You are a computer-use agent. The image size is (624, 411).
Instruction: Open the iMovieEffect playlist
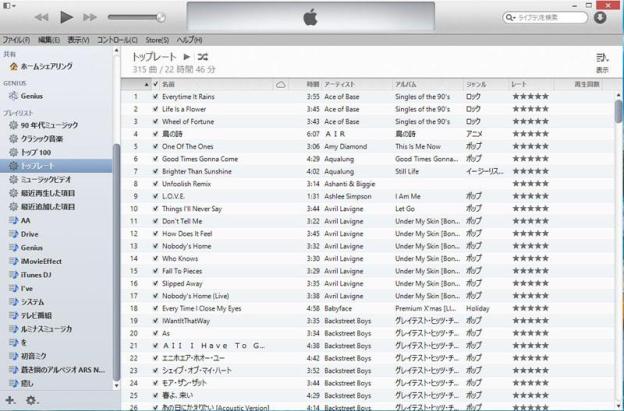tap(35, 261)
